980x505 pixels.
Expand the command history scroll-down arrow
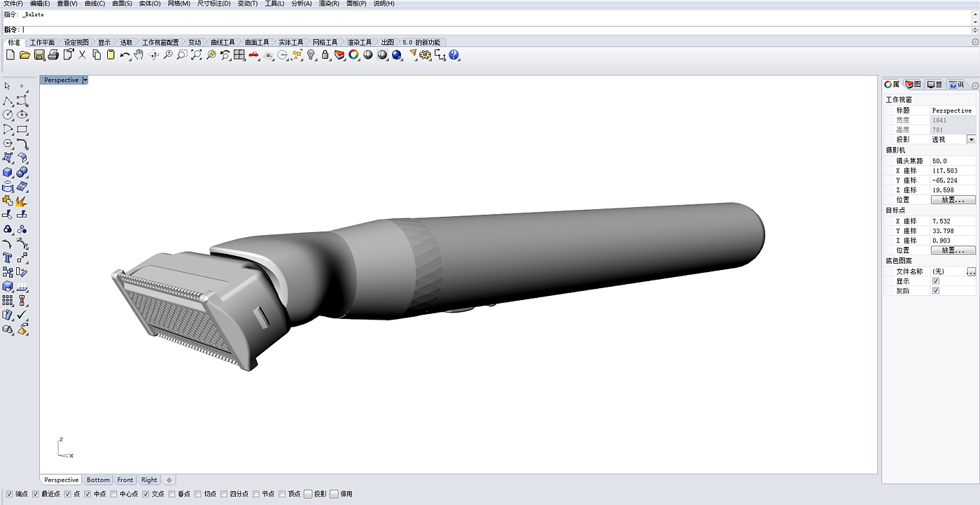975,22
